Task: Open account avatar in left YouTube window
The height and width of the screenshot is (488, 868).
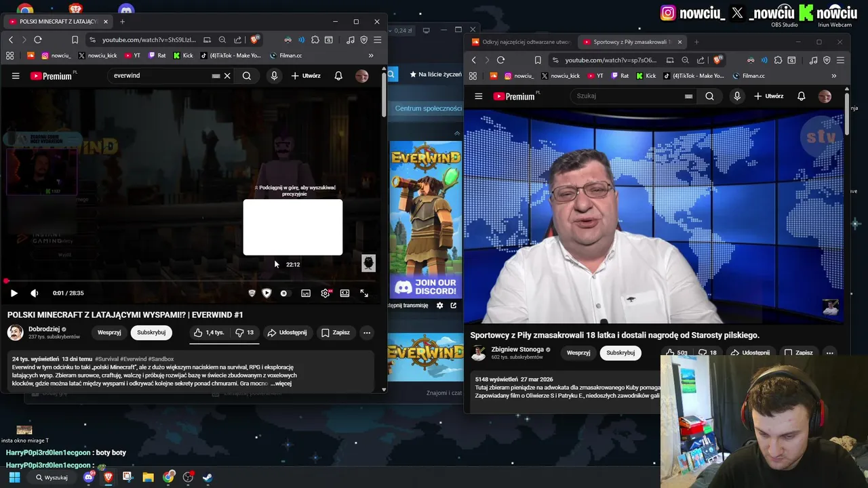Action: point(362,76)
